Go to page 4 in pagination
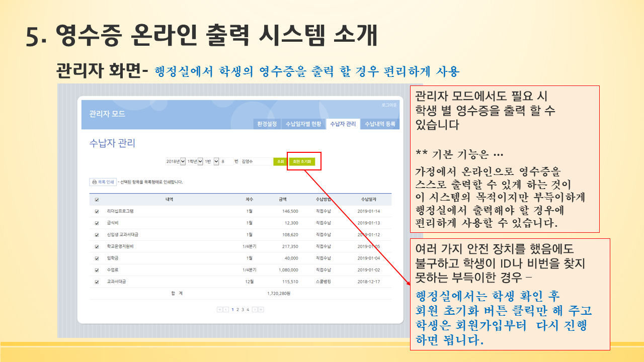Viewport: 644px width, 362px height. click(248, 310)
